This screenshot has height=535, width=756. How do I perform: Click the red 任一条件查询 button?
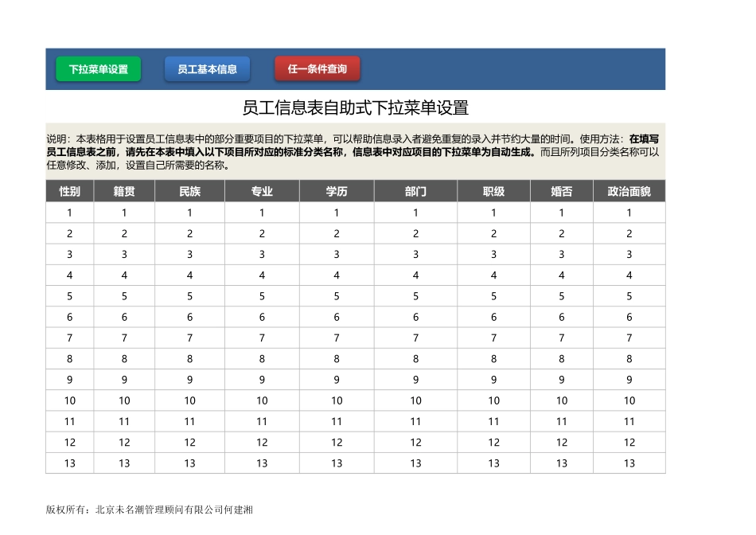pos(319,68)
